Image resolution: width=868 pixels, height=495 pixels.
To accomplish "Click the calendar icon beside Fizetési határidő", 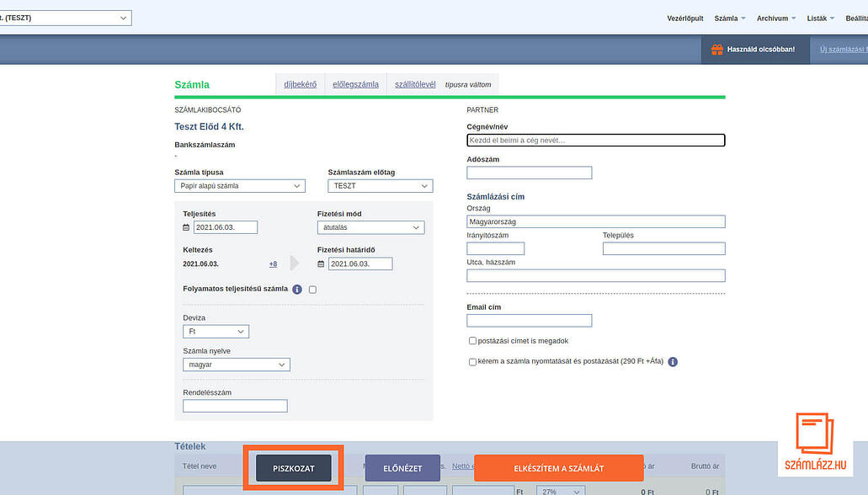I will click(x=321, y=263).
